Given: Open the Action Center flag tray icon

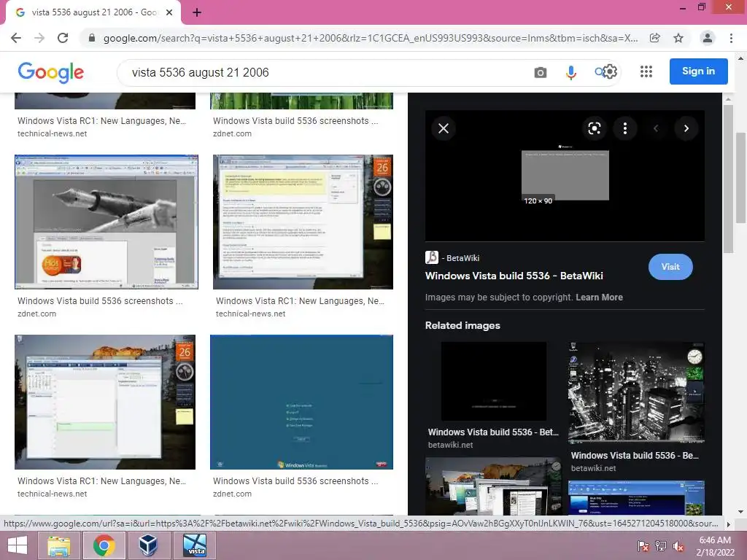Looking at the screenshot, I should pyautogui.click(x=643, y=547).
